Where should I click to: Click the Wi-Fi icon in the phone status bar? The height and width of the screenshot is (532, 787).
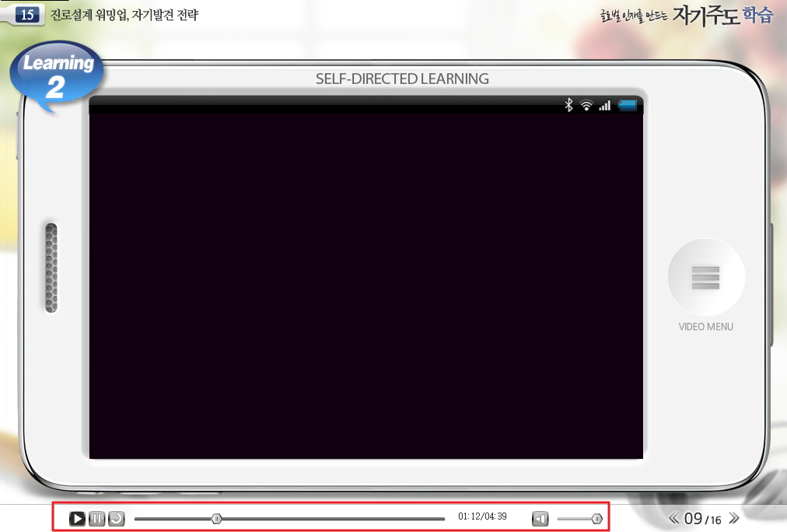[x=586, y=106]
